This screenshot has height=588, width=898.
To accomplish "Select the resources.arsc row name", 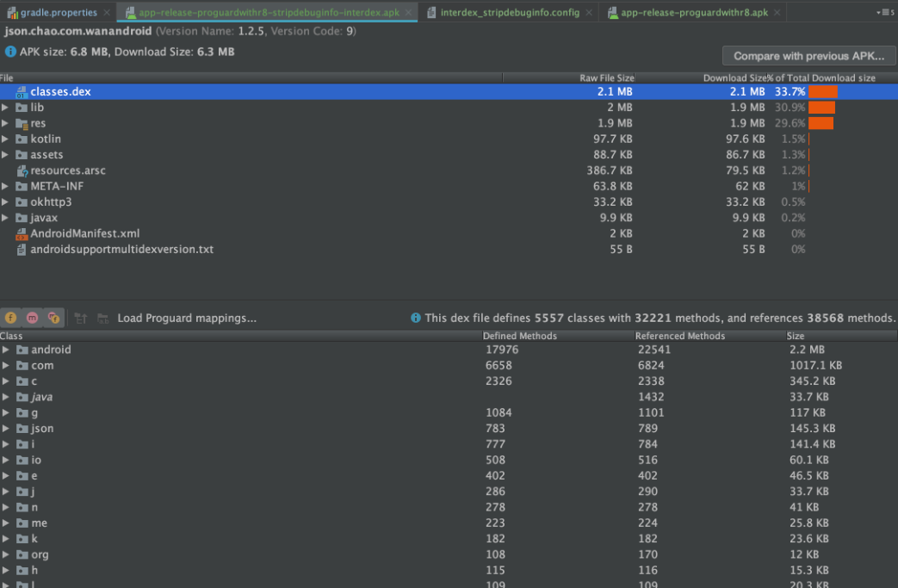I will coord(67,170).
